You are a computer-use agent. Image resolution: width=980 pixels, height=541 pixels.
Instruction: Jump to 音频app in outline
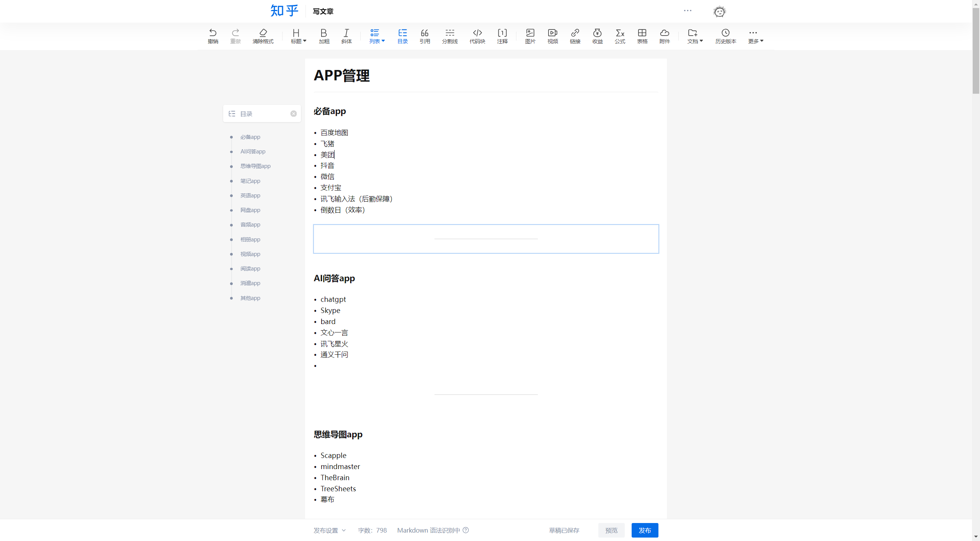250,225
